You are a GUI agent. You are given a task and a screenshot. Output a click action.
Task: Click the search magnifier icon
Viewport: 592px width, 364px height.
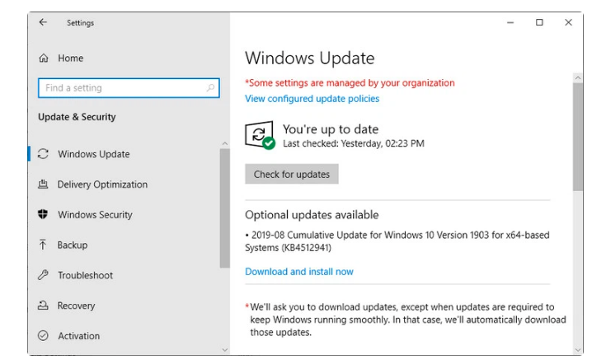coord(210,88)
